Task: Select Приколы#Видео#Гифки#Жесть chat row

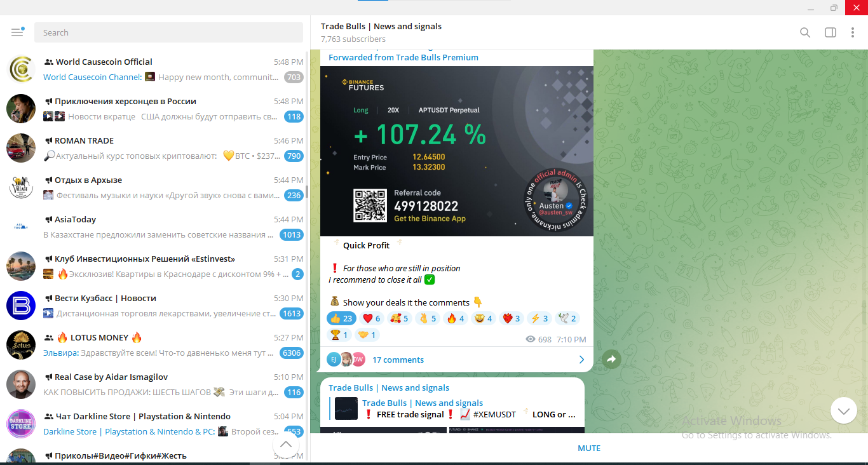Action: click(x=155, y=454)
